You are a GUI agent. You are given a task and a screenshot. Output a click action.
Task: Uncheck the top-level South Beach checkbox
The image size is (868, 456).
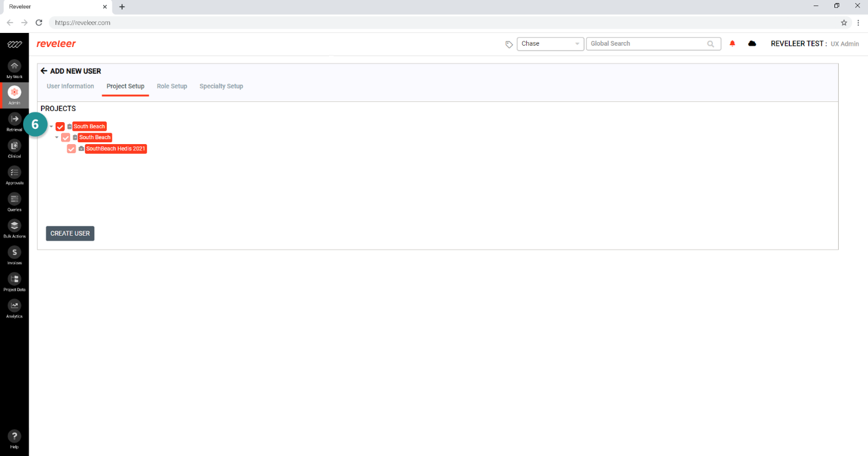(60, 126)
